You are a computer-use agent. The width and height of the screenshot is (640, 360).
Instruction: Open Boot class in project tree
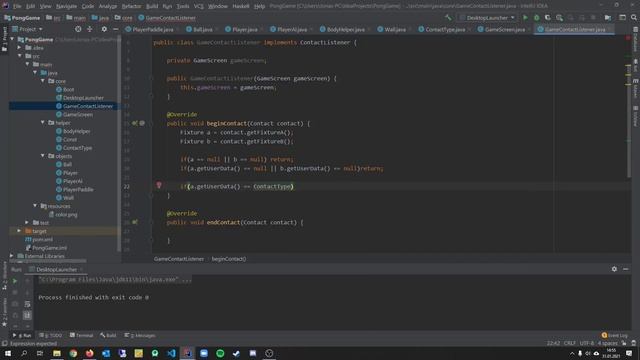click(69, 89)
